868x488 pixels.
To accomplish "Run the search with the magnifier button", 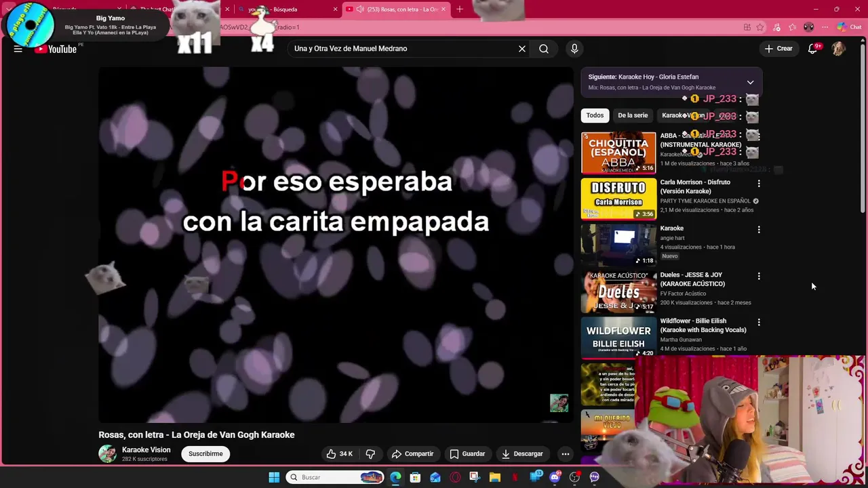I will pos(544,49).
